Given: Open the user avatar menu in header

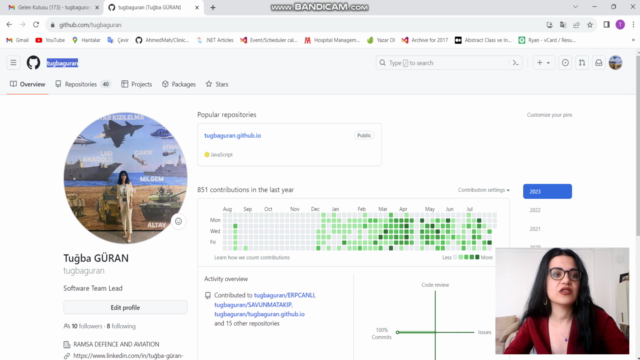Looking at the screenshot, I should pos(616,63).
